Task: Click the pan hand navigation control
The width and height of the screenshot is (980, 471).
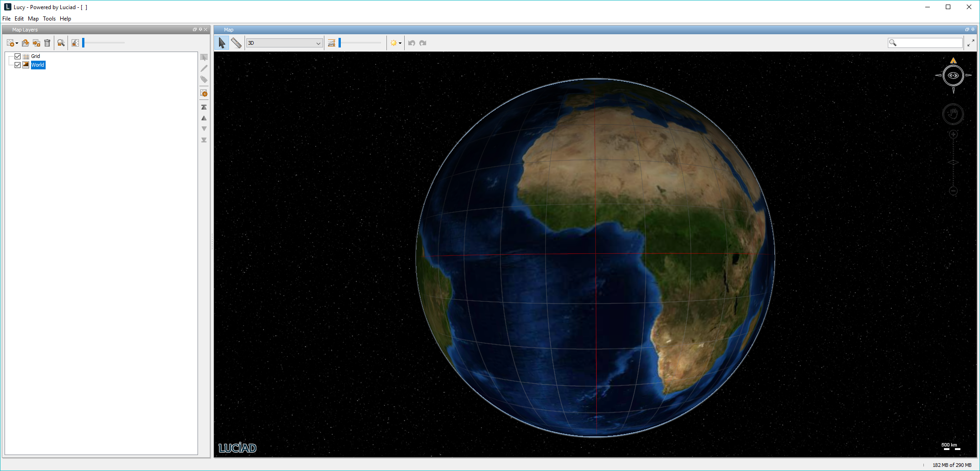Action: (x=953, y=114)
